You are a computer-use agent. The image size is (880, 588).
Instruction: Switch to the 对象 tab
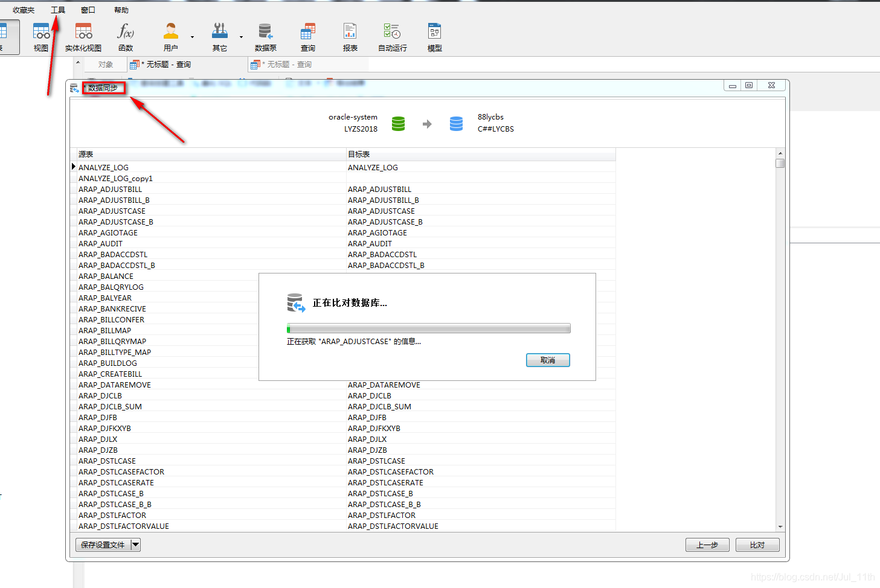tap(106, 65)
